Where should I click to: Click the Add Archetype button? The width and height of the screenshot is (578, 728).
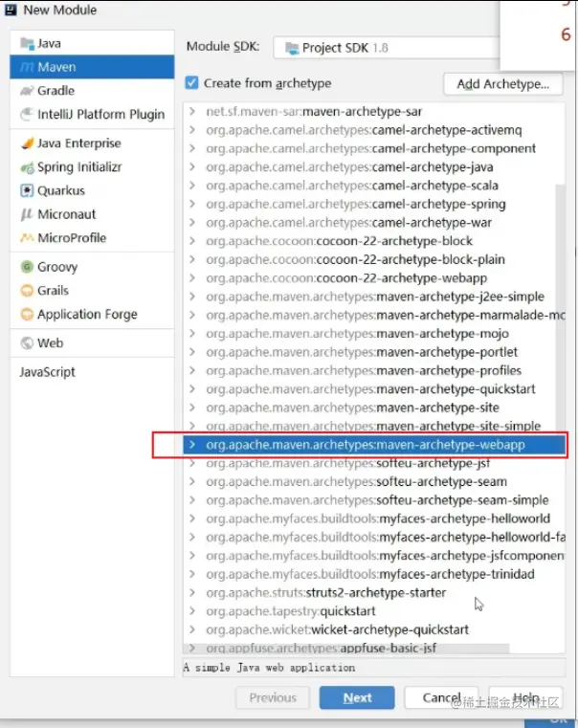tap(502, 84)
